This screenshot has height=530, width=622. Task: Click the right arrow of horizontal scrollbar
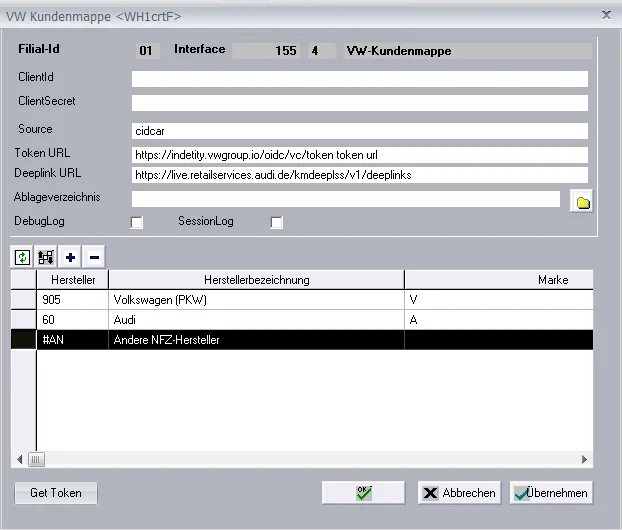584,459
